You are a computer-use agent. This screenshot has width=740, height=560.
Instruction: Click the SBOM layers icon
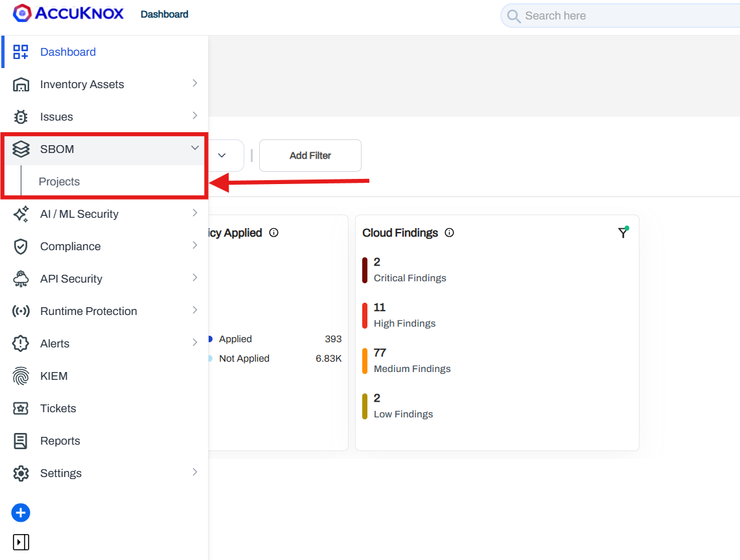(21, 149)
